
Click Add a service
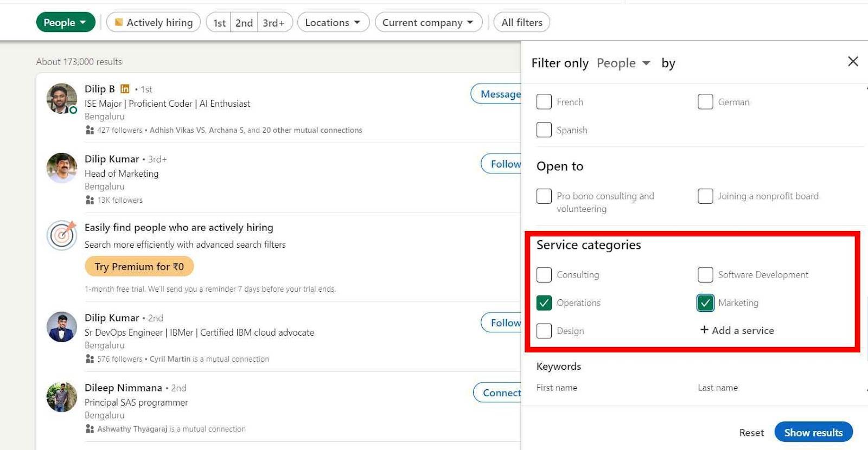coord(737,330)
